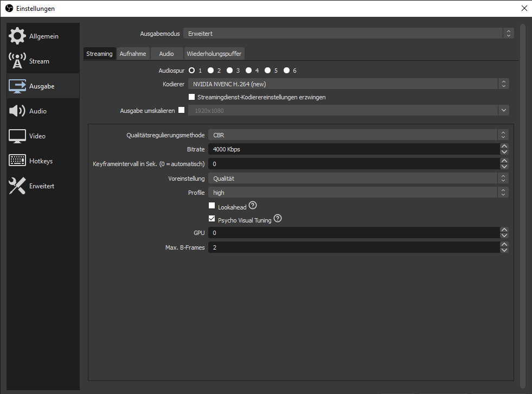The image size is (532, 394).
Task: Click the Keyframeintervall input field
Action: [x=352, y=163]
